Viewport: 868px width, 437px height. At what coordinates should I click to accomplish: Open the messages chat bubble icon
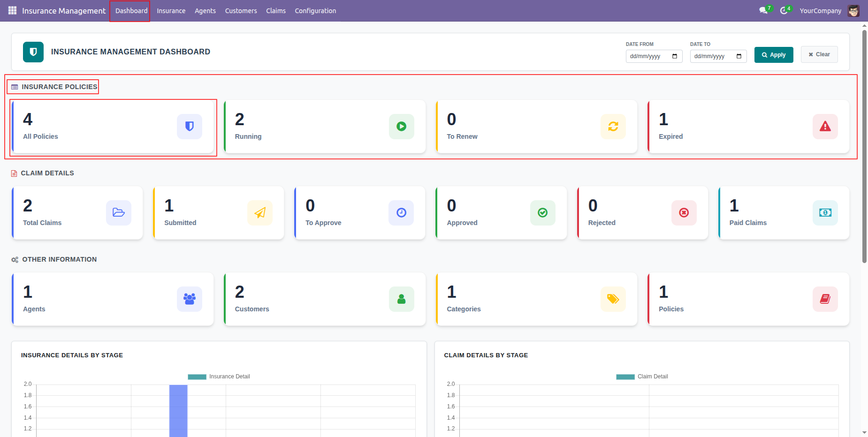(763, 10)
